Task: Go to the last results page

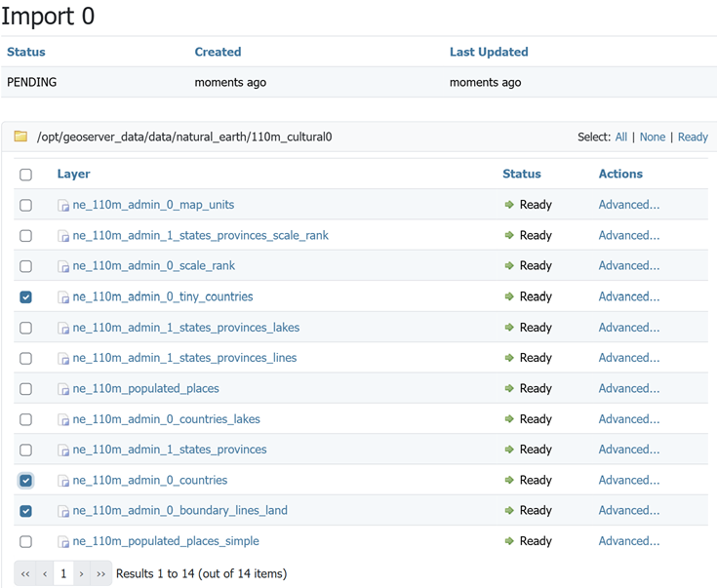Action: tap(101, 573)
